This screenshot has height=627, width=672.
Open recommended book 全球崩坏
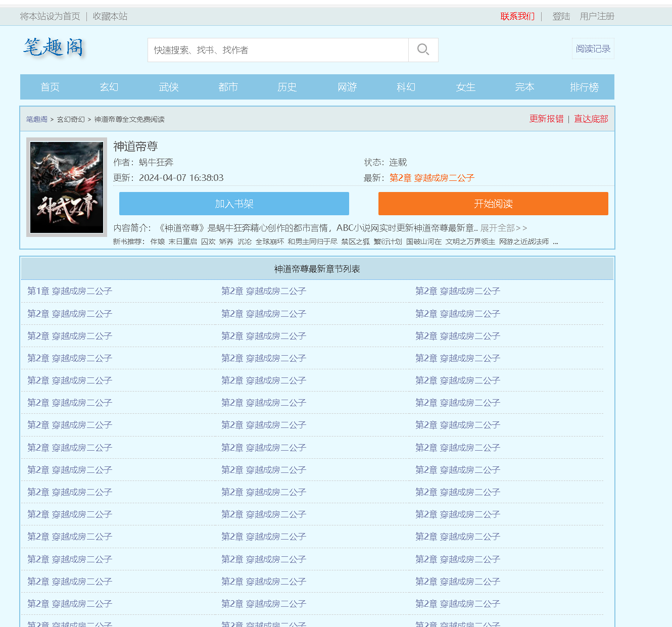click(x=270, y=242)
